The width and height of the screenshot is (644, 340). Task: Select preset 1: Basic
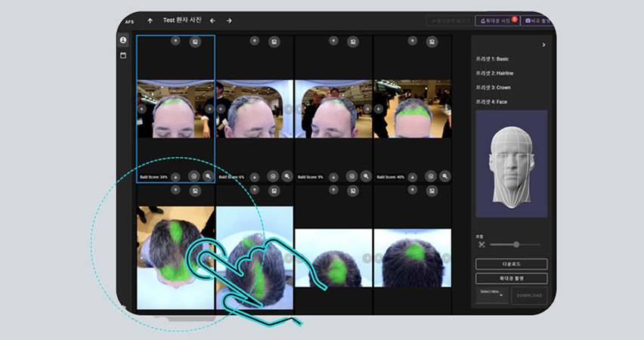[x=494, y=59]
